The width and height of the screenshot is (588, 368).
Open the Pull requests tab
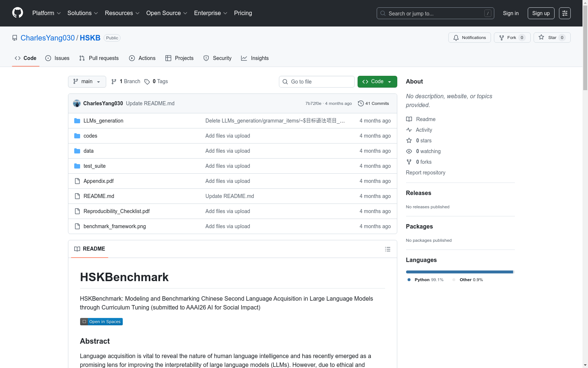pos(99,58)
